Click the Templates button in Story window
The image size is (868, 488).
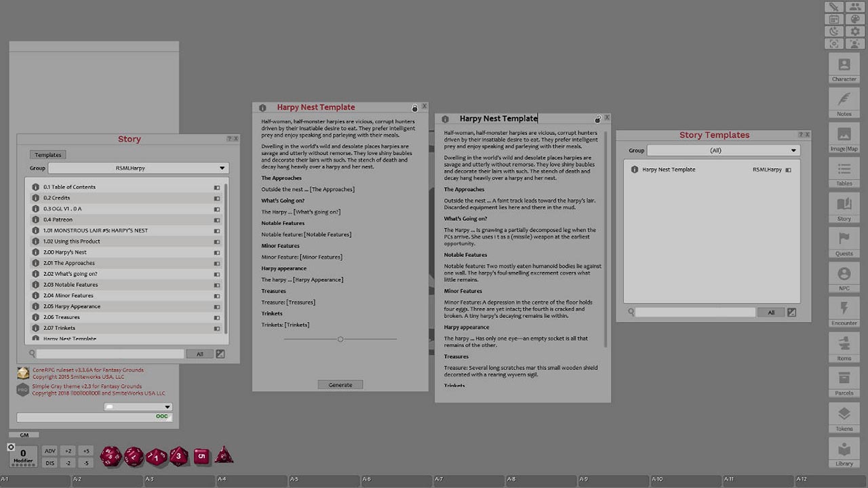click(48, 155)
